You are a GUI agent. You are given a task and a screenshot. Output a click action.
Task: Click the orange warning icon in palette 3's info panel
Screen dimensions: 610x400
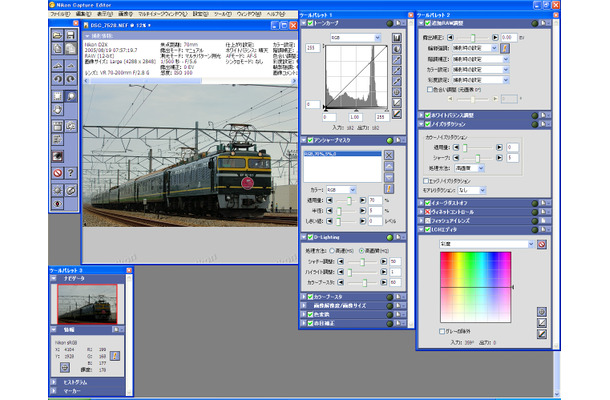(115, 356)
